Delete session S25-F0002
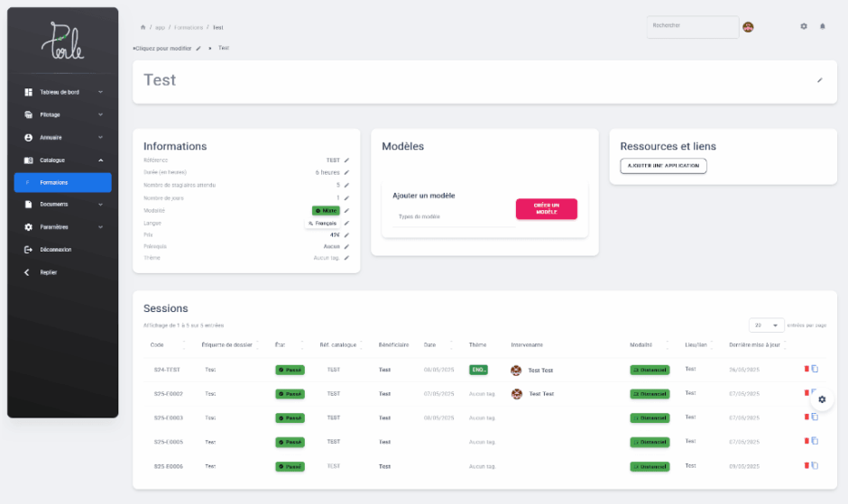This screenshot has width=848, height=504. point(807,392)
